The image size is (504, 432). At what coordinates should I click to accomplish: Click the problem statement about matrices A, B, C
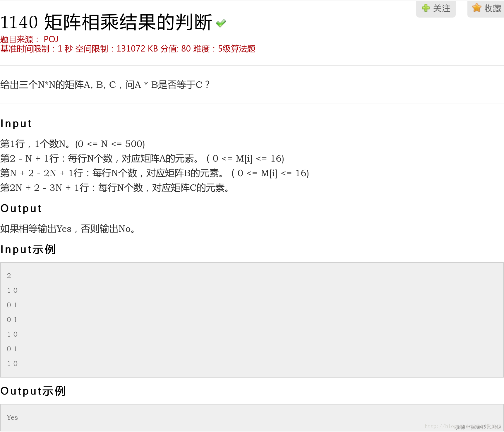point(105,85)
